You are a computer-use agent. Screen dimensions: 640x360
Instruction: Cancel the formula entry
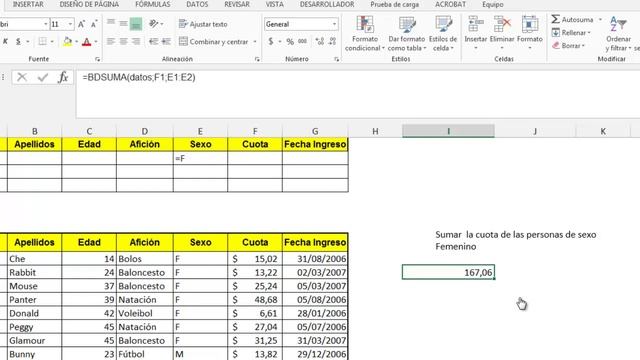tap(22, 77)
